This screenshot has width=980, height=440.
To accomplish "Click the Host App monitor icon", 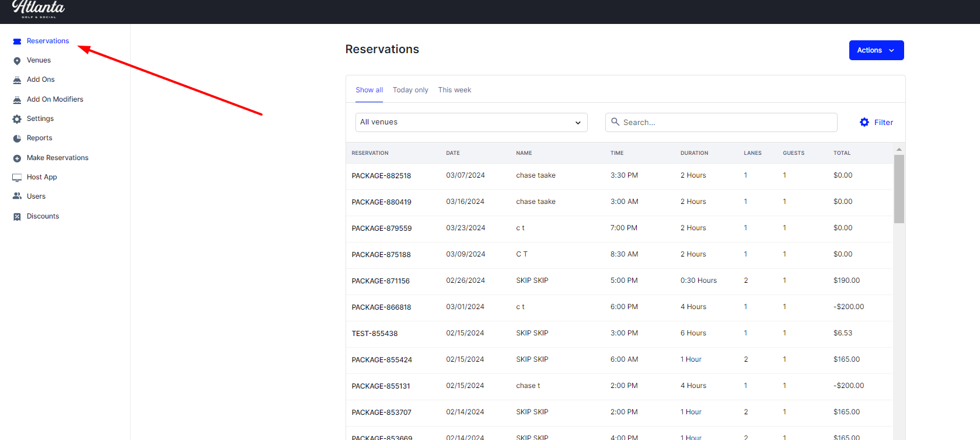I will coord(17,178).
